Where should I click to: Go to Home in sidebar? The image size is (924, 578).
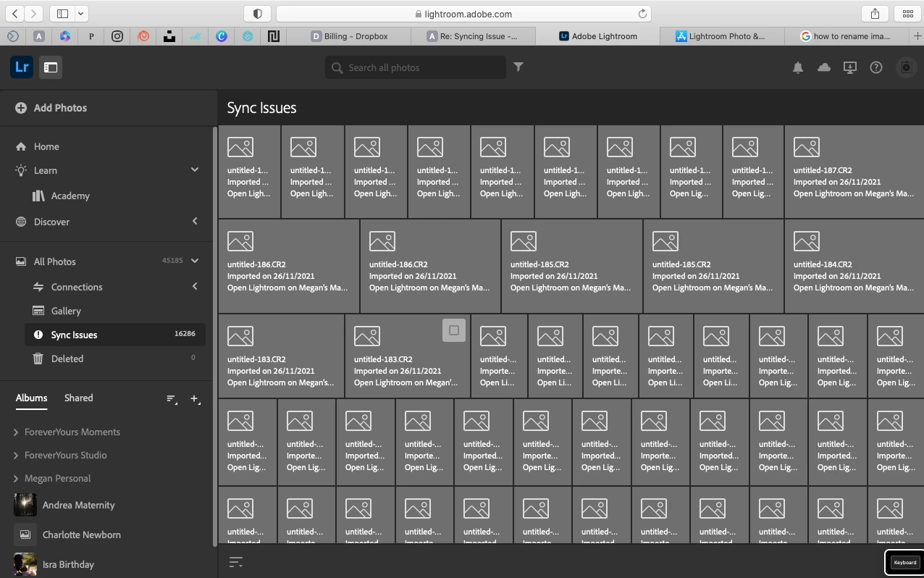coord(46,146)
